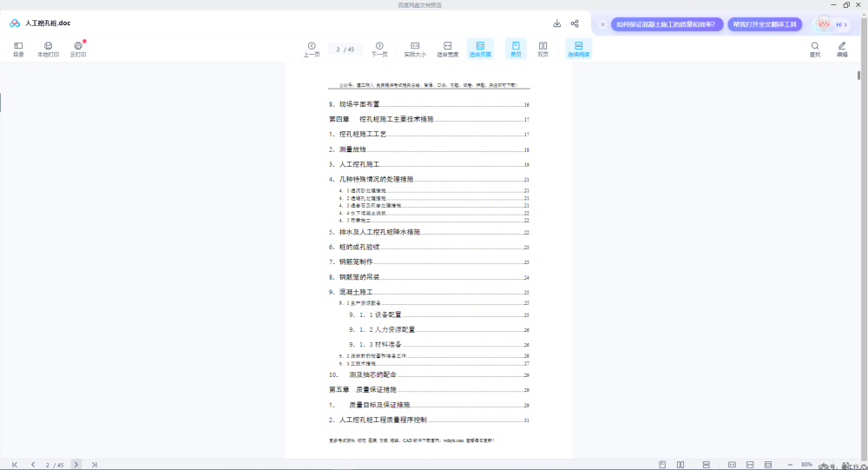The width and height of the screenshot is (868, 470).
Task: Jump to first page in bottom bar
Action: point(15,465)
